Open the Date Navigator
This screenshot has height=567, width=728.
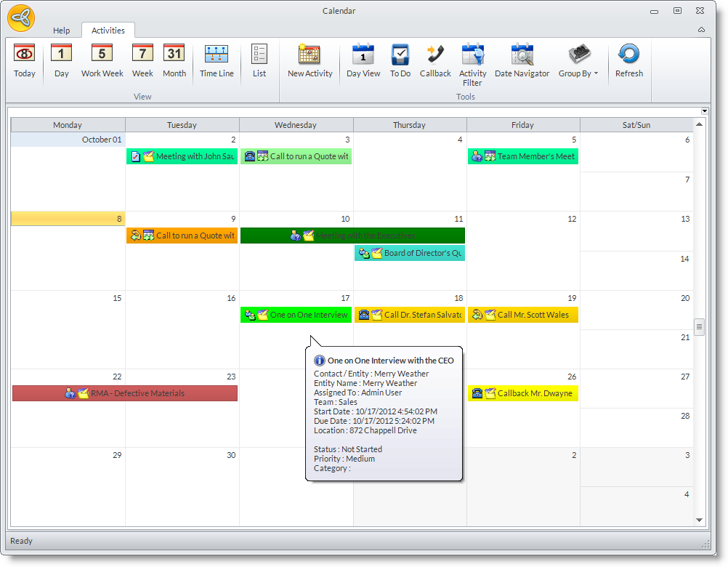(x=522, y=61)
